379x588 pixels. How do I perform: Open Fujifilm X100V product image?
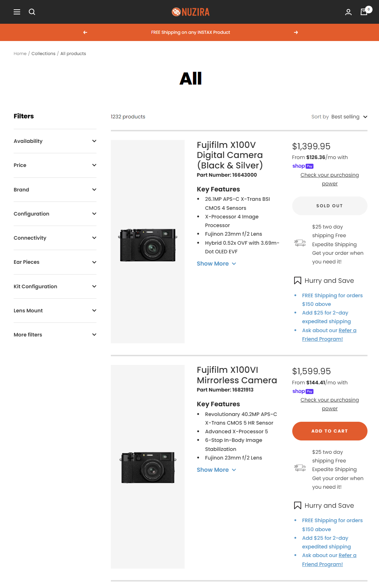[148, 242]
